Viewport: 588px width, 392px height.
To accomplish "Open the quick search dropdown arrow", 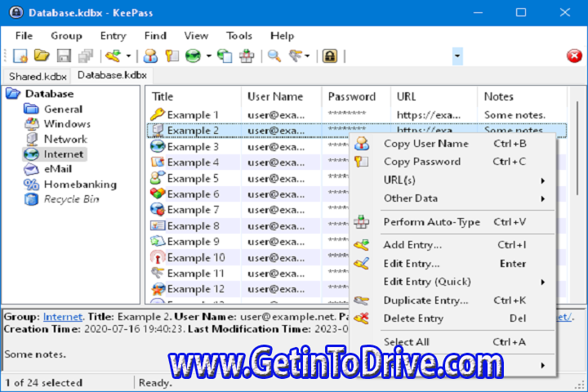I will coord(457,56).
